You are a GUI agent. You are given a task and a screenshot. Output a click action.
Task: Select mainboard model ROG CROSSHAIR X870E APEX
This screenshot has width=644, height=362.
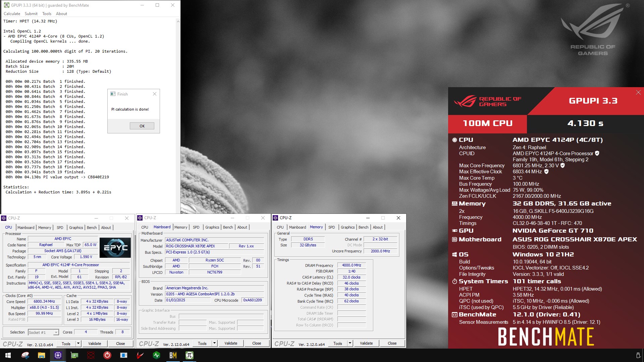196,246
